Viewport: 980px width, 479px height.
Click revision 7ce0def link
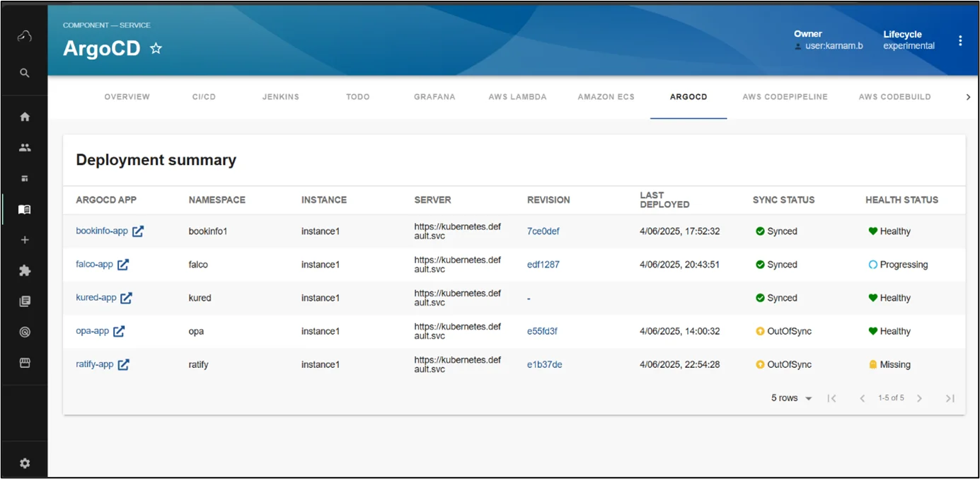pos(543,231)
